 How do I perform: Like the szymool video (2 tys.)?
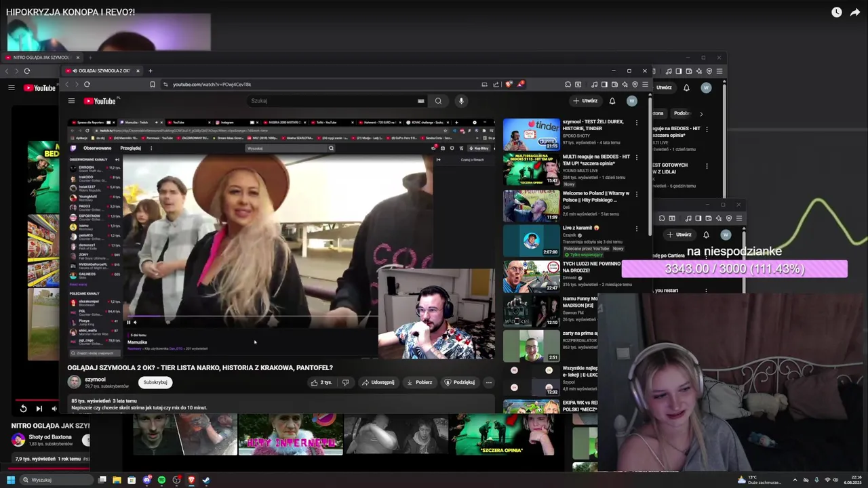321,382
